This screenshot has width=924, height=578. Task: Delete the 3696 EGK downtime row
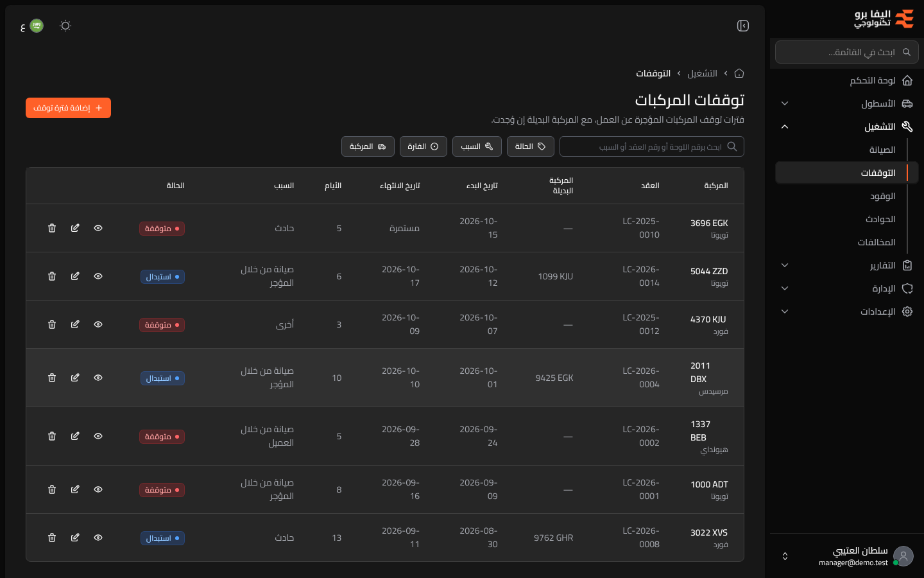(52, 228)
